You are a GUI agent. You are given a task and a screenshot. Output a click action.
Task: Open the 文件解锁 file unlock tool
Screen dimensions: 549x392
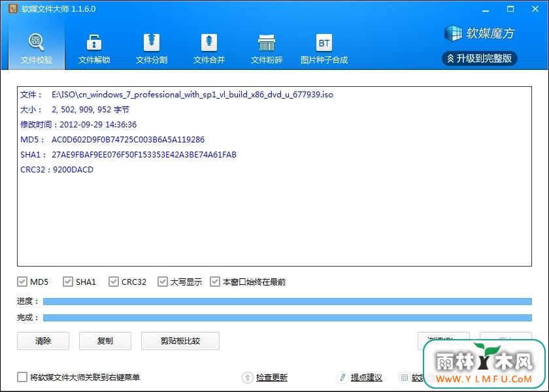click(94, 48)
